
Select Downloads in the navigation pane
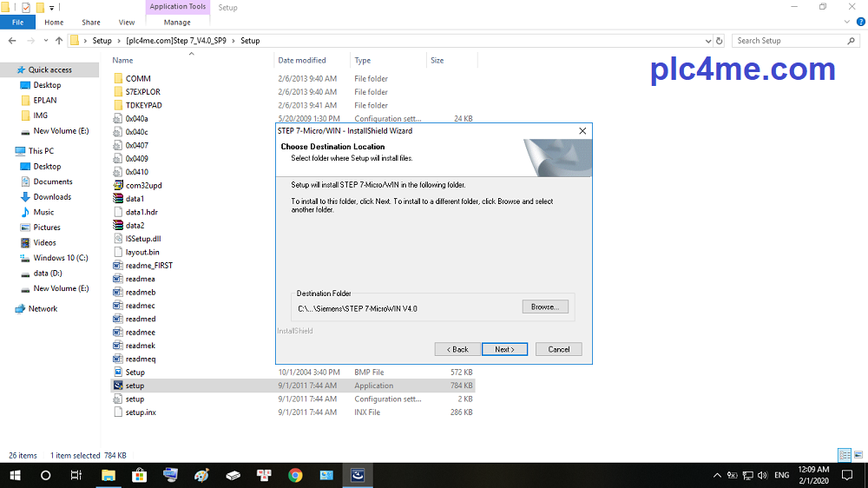52,197
